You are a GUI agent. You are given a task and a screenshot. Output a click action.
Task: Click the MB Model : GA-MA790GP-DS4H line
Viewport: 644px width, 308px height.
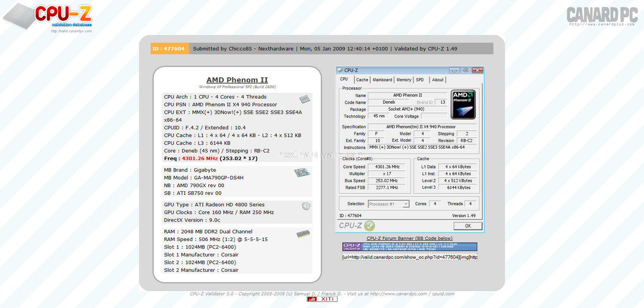point(204,178)
